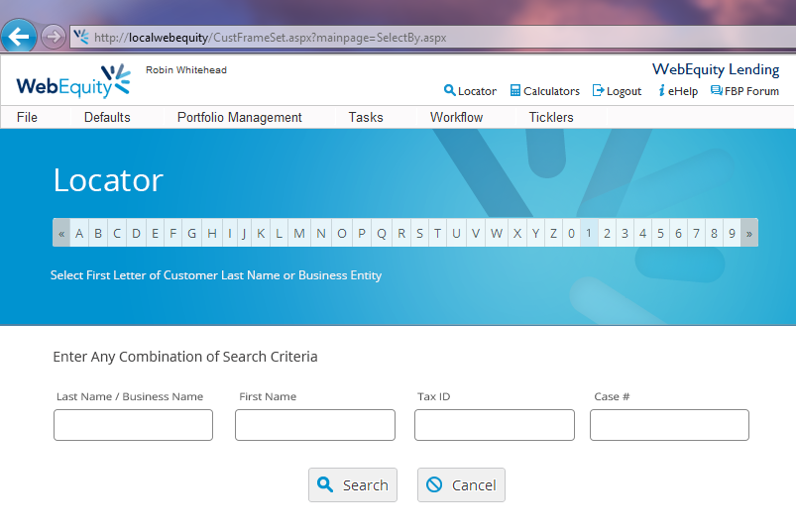Screen dimensions: 796x532
Task: Click the WebEquity logo
Action: point(73,82)
